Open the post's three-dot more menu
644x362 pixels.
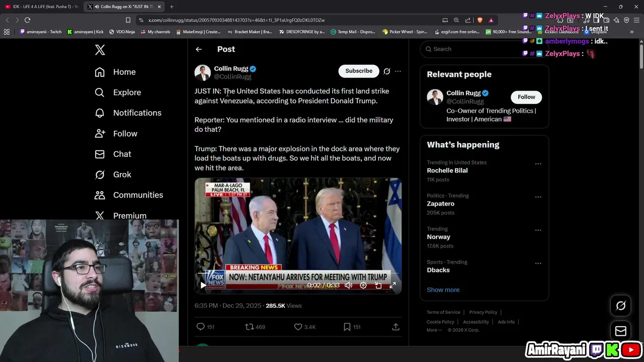(398, 71)
